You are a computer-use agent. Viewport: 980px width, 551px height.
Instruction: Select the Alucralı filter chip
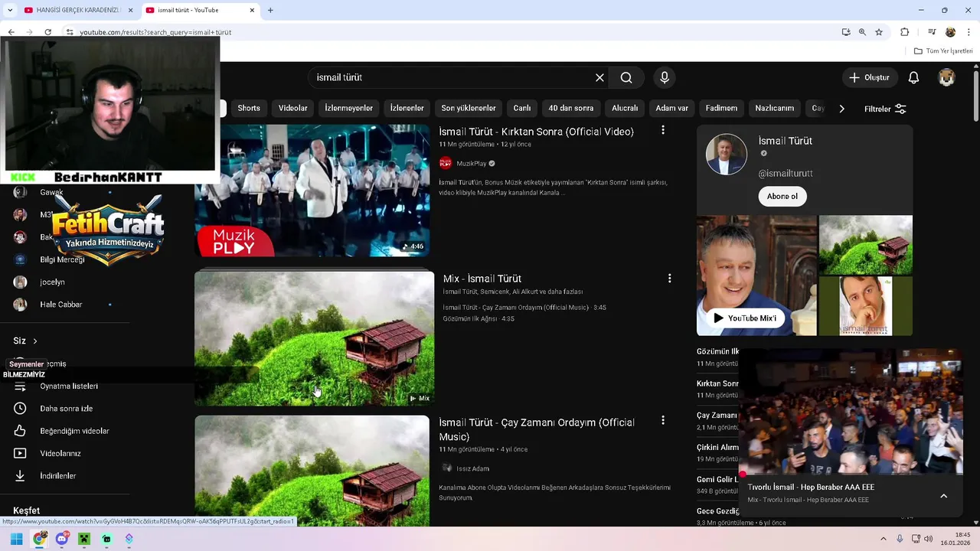click(625, 108)
